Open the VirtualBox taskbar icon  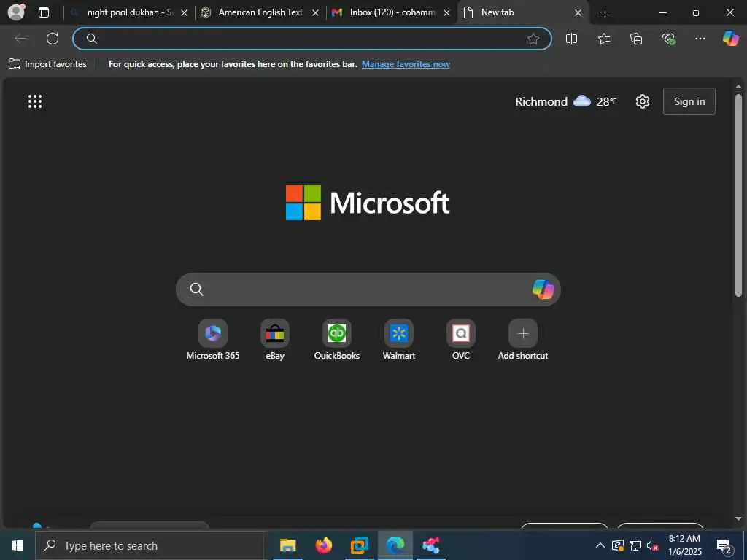(359, 545)
